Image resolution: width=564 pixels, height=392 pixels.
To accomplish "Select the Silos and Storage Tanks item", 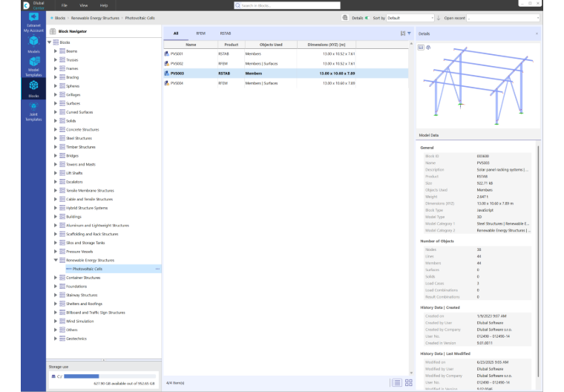I will [x=85, y=243].
